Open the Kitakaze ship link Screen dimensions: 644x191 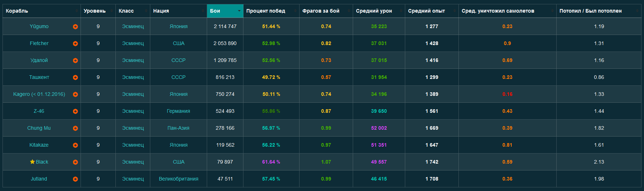tap(39, 145)
